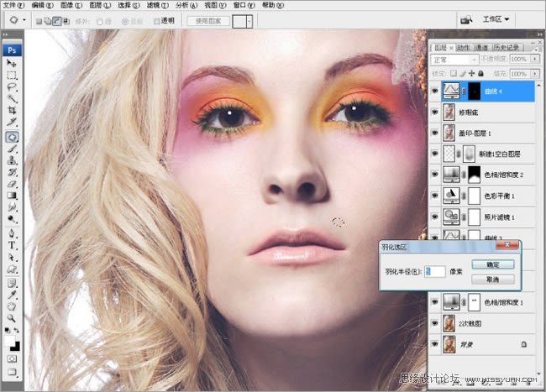Image resolution: width=546 pixels, height=392 pixels.
Task: Select the Zoom magnifier tool
Action: (13, 319)
